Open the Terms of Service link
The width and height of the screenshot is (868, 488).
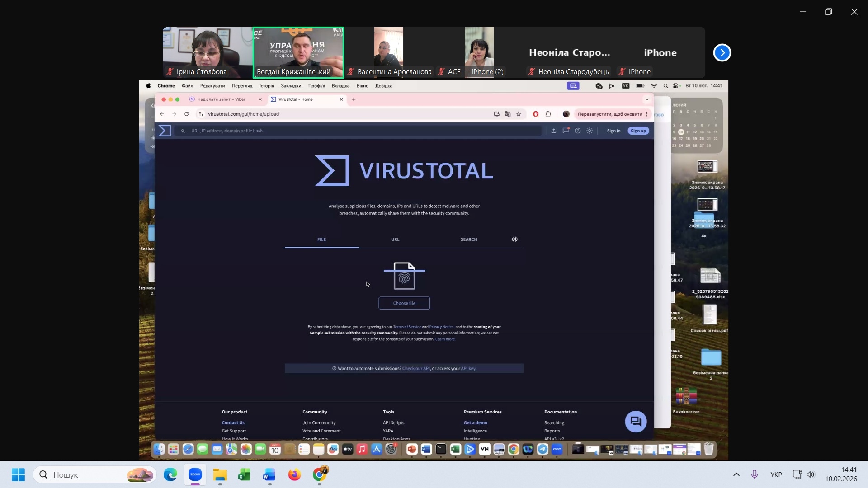pos(407,327)
